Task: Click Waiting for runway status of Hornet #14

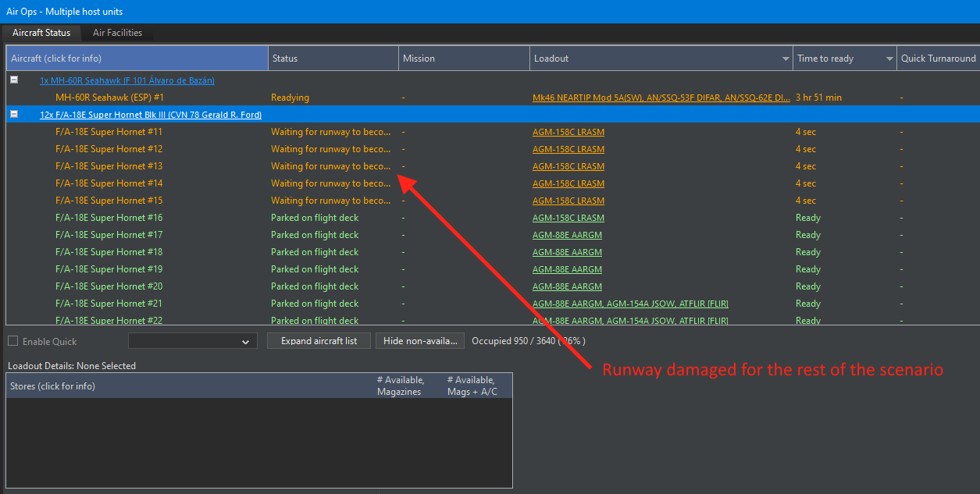Action: [x=331, y=183]
